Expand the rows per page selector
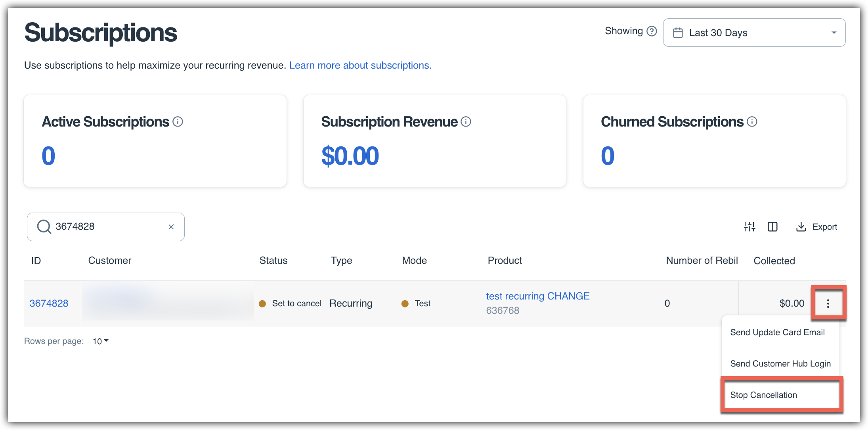The image size is (868, 430). coord(101,341)
